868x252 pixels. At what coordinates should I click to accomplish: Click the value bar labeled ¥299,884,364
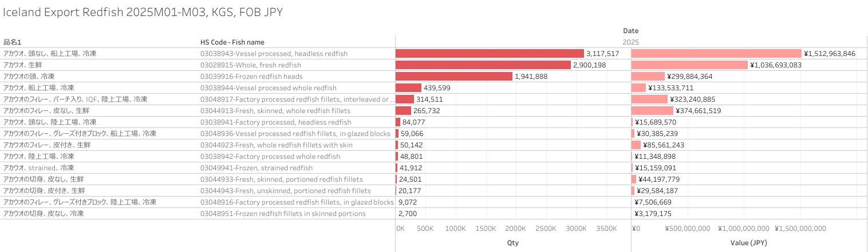(x=648, y=76)
